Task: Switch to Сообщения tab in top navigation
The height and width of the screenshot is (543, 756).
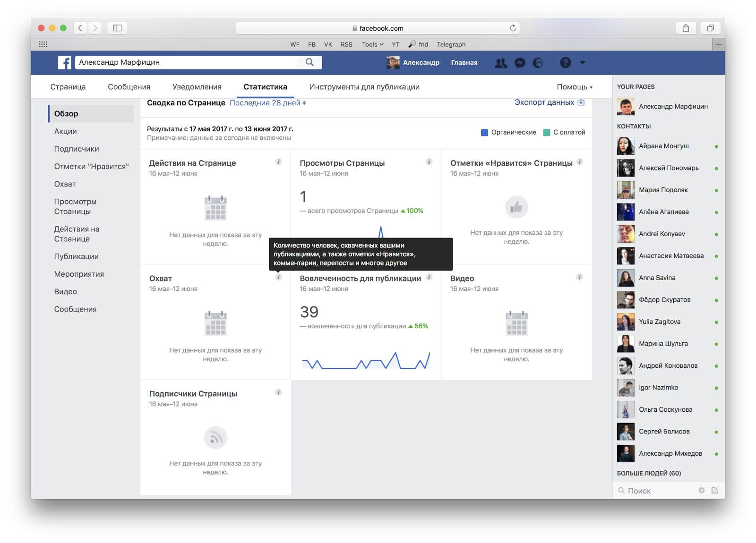Action: coord(129,87)
